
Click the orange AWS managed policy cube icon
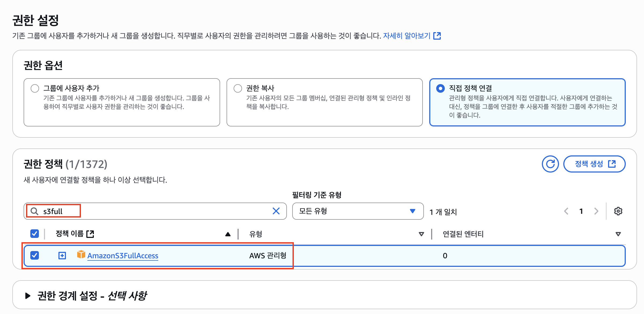click(81, 255)
